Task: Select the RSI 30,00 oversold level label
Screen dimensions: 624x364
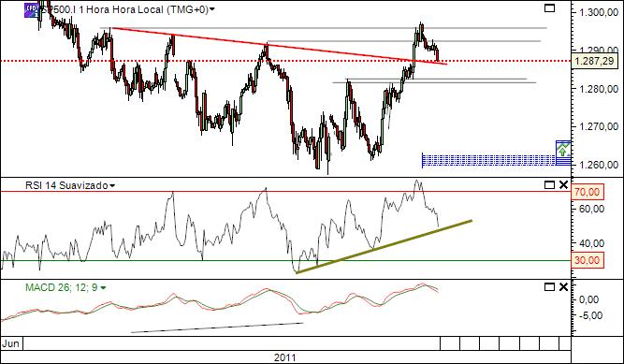Action: coord(588,260)
